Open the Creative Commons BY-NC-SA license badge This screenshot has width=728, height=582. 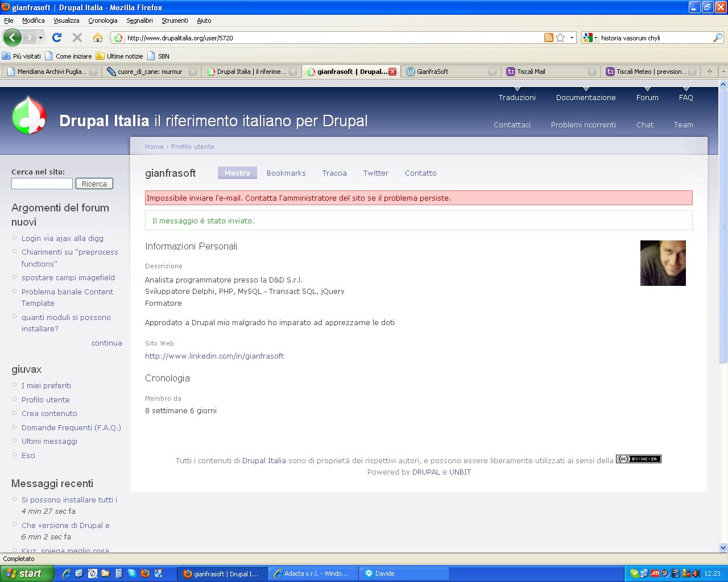pos(638,459)
